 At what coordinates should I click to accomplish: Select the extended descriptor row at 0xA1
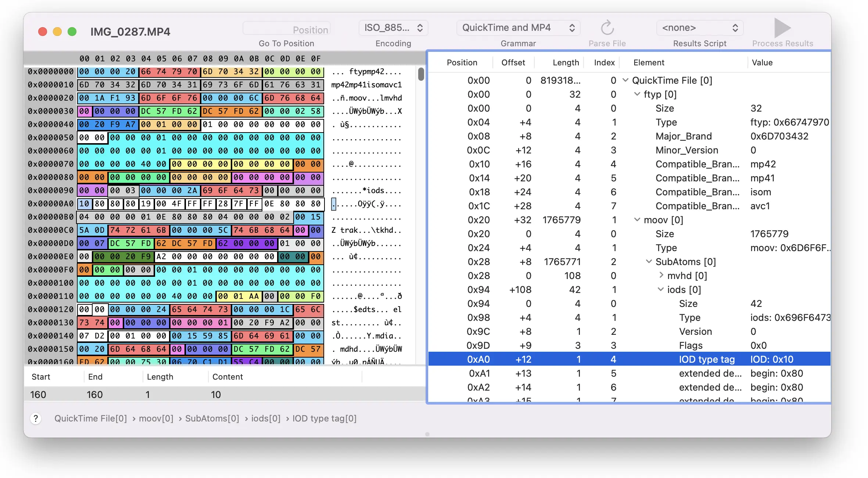(629, 373)
